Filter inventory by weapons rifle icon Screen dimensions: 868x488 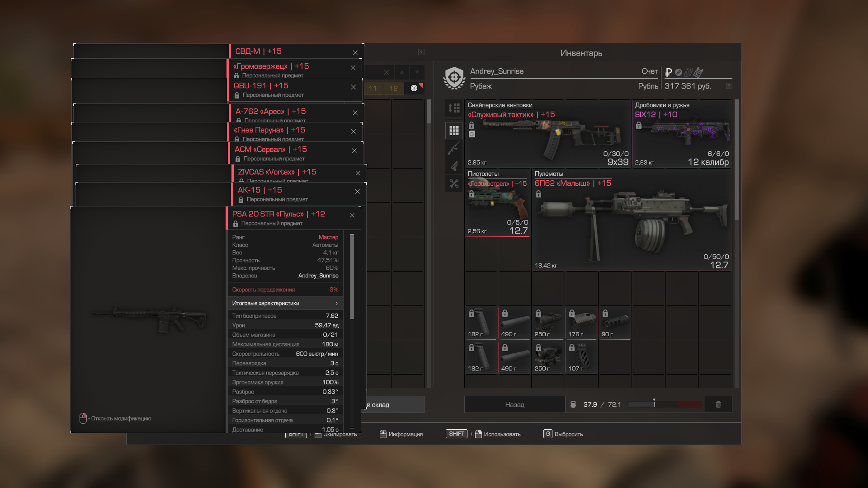coord(454,148)
